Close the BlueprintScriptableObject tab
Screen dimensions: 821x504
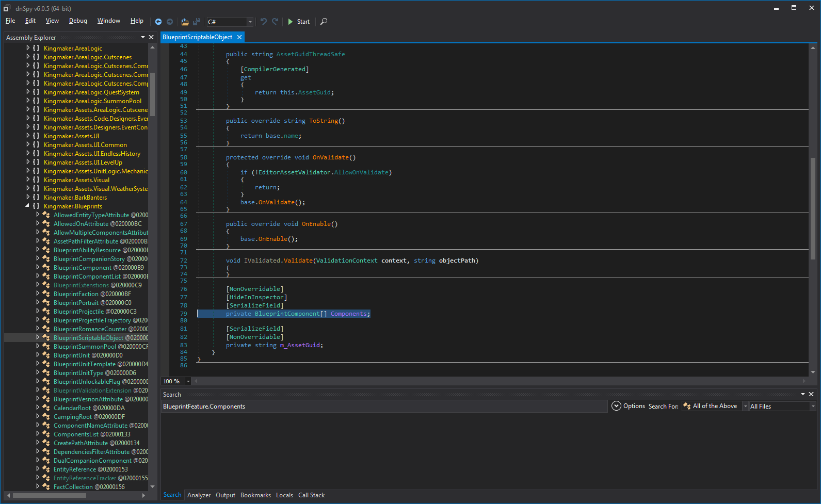point(239,37)
